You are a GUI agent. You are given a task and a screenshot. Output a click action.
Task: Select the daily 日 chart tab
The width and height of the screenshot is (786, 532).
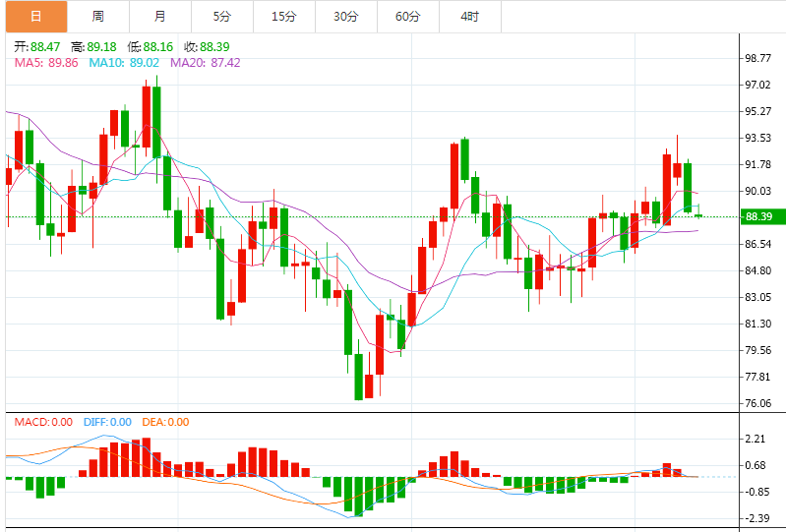36,17
